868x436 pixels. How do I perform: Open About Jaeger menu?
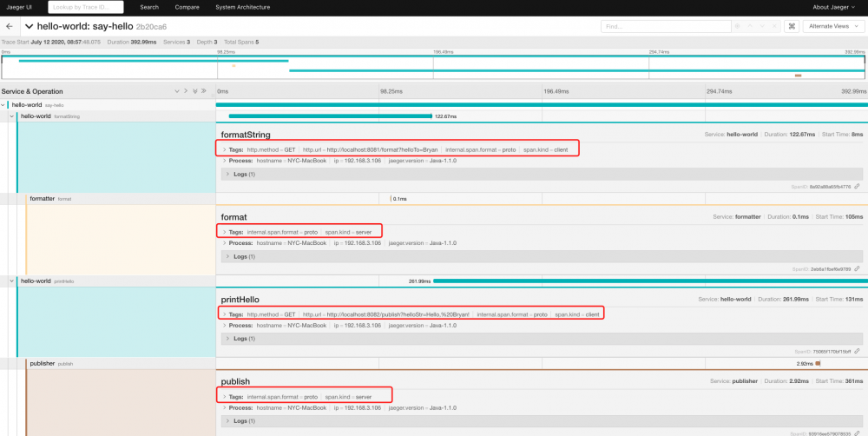tap(835, 7)
